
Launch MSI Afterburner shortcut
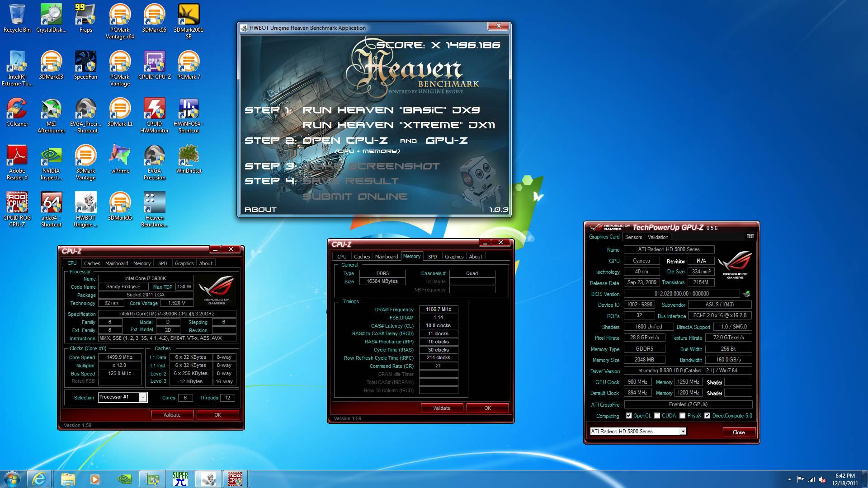tap(51, 115)
